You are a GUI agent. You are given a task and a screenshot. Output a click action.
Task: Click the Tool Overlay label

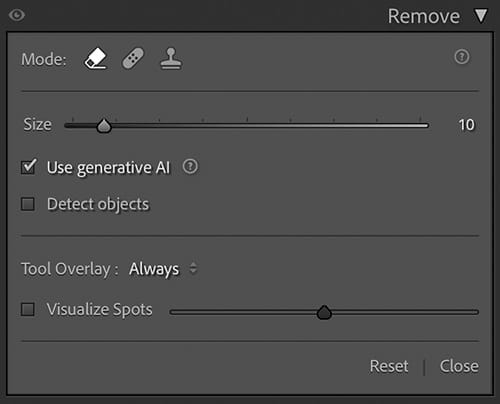70,269
